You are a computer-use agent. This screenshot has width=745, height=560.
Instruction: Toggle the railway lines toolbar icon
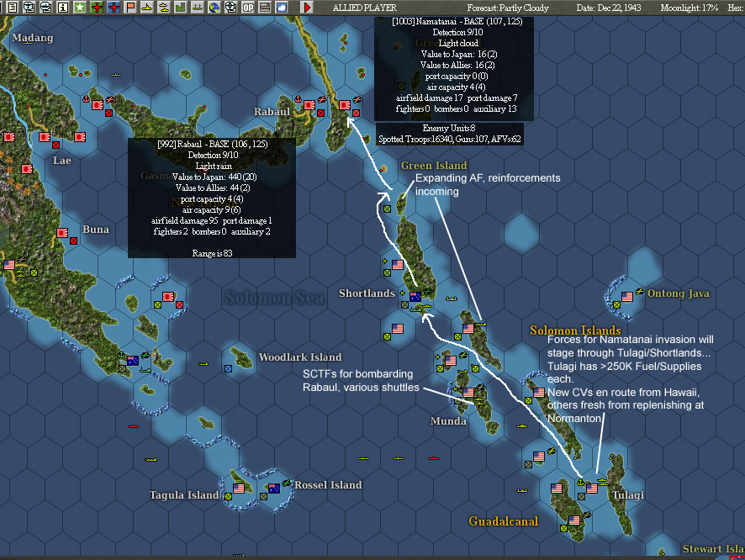265,7
